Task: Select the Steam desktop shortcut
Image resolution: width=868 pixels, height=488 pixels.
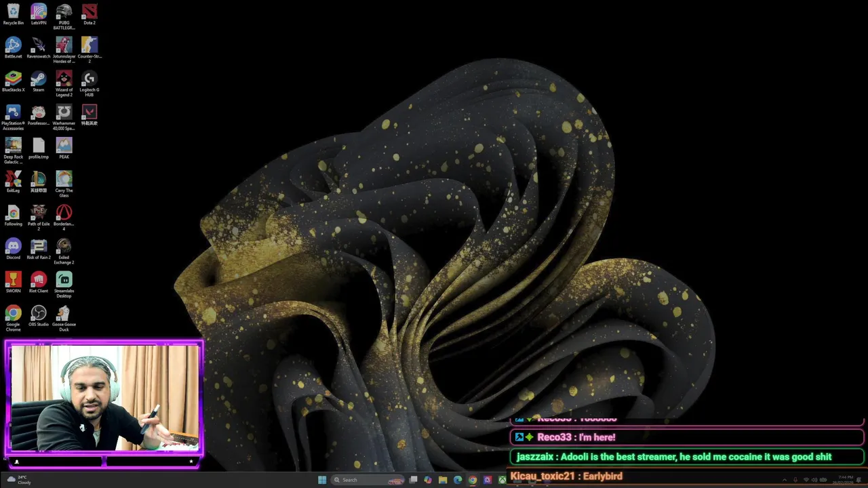Action: pos(39,81)
